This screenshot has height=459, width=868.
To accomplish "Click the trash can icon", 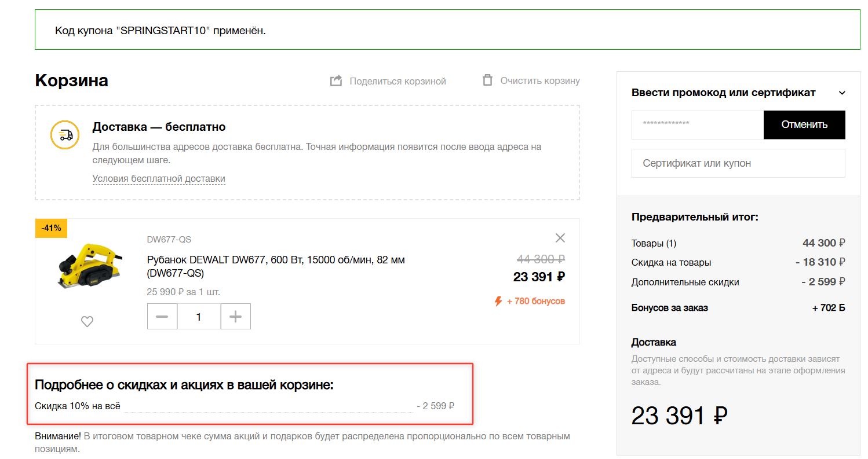I will coord(487,80).
